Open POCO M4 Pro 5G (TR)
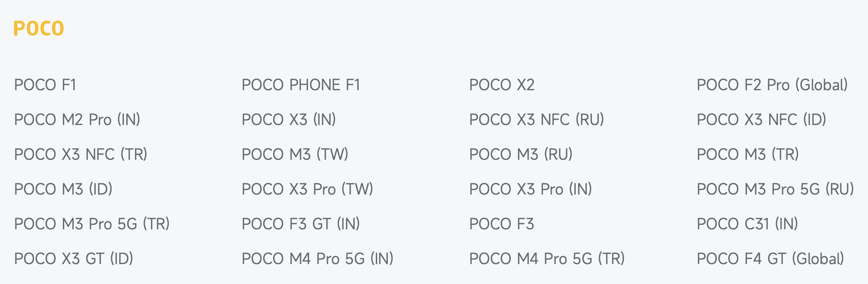 coord(547,259)
